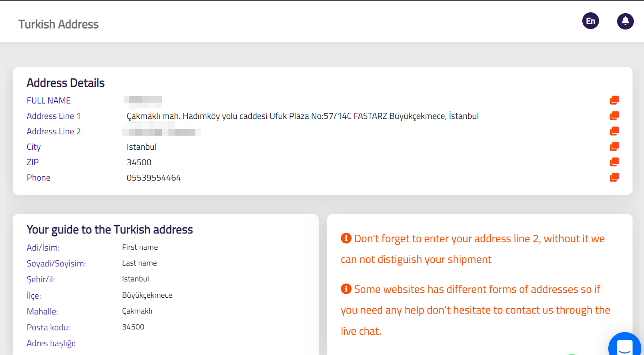
Task: Click the Posta kodu label
Action: tap(48, 328)
